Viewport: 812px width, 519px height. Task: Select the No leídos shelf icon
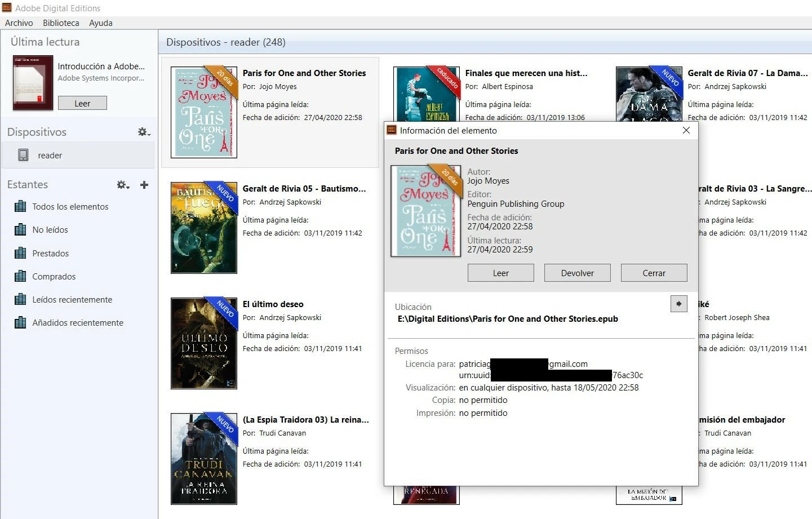coord(20,229)
